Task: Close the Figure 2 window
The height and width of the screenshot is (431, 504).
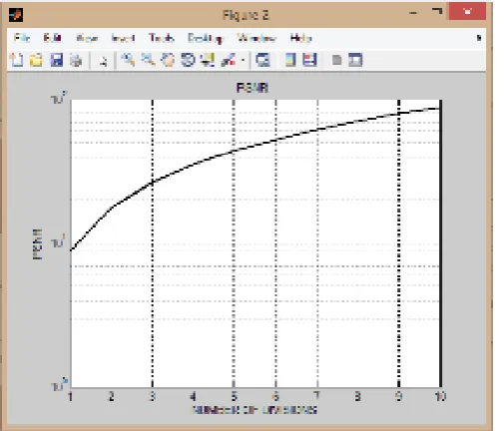Action: [x=467, y=12]
